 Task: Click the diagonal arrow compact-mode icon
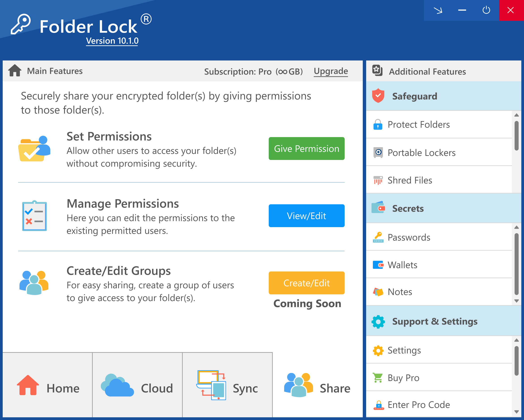[438, 10]
